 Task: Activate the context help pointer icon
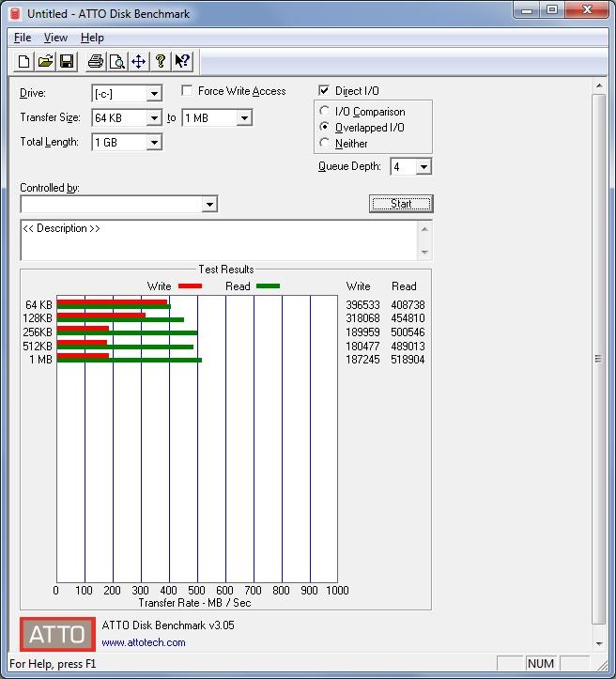(182, 62)
